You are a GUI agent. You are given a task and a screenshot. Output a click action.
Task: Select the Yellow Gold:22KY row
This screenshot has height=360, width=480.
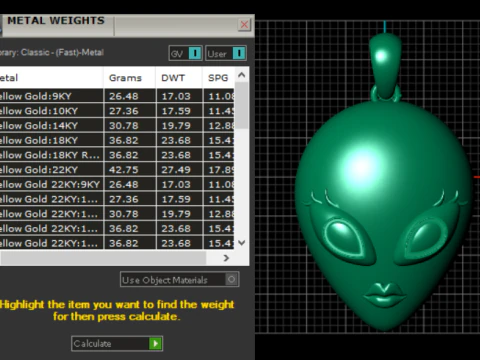(x=117, y=169)
